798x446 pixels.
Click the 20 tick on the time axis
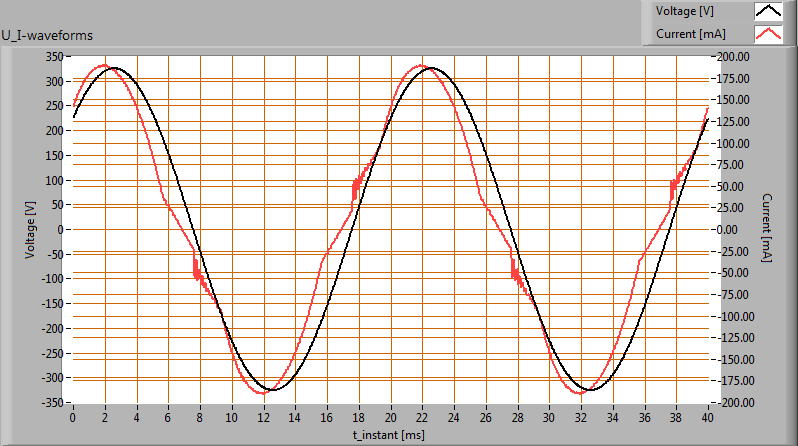click(x=390, y=417)
